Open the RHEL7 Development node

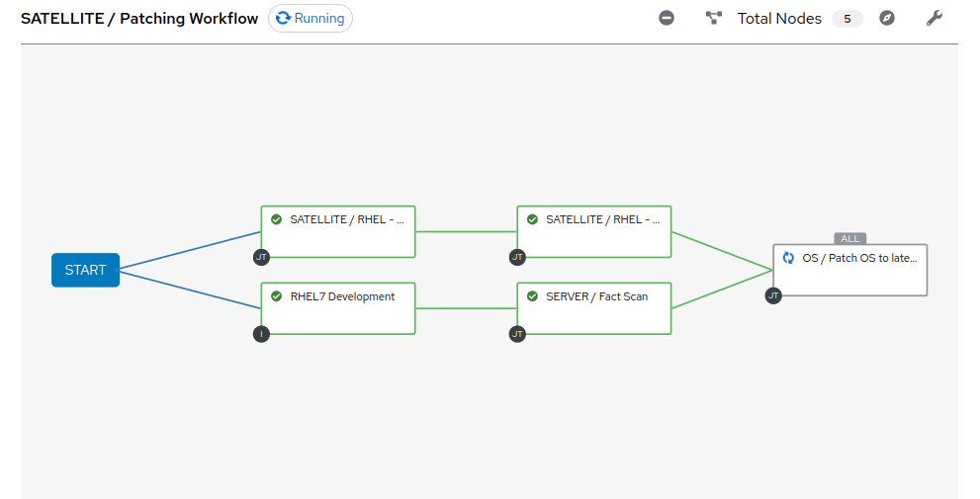[x=338, y=308]
